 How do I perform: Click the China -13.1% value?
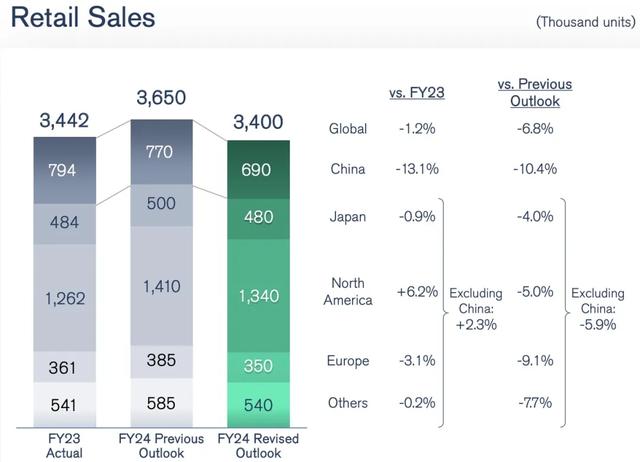point(417,169)
